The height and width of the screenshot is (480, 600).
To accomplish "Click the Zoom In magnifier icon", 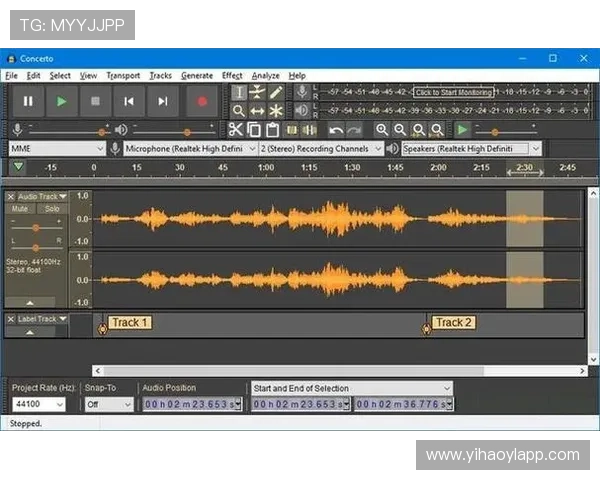I will (382, 129).
